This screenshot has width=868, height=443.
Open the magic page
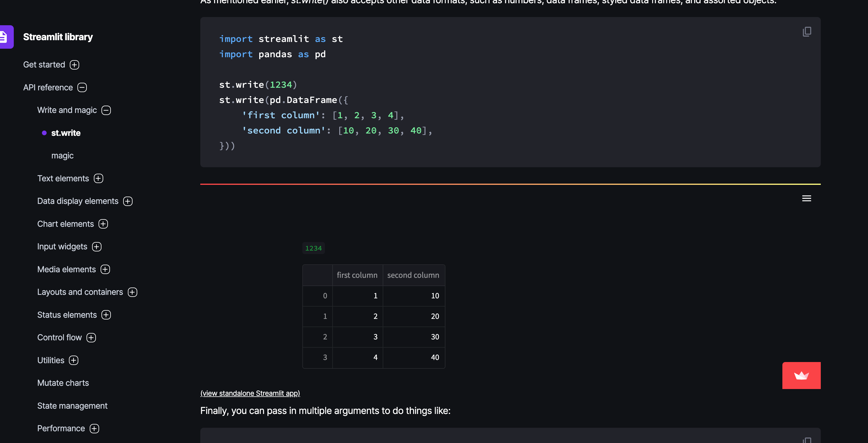62,155
